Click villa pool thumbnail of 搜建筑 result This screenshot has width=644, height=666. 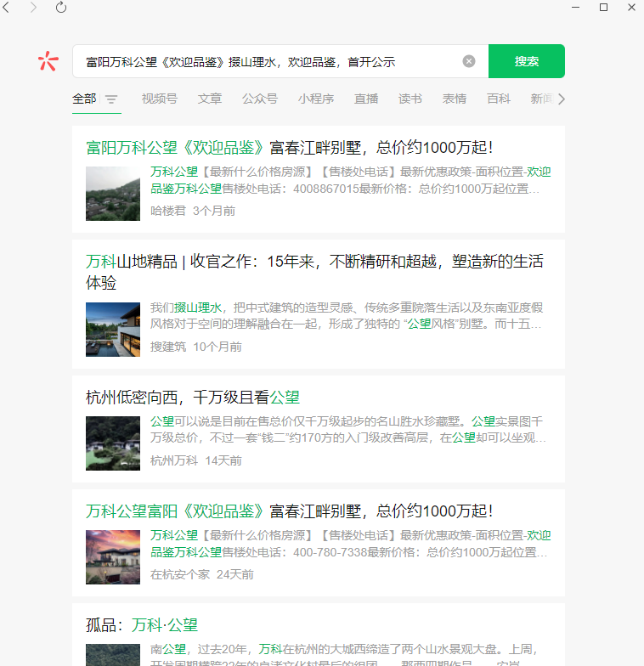tap(113, 330)
